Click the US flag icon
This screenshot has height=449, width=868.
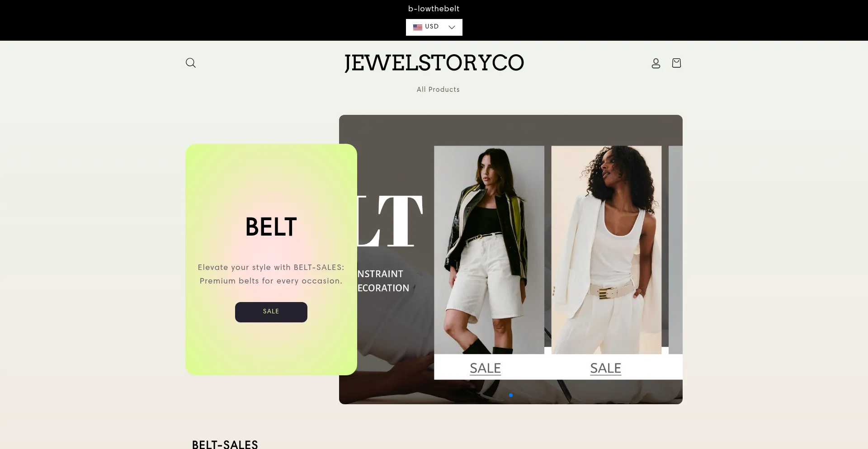[417, 27]
